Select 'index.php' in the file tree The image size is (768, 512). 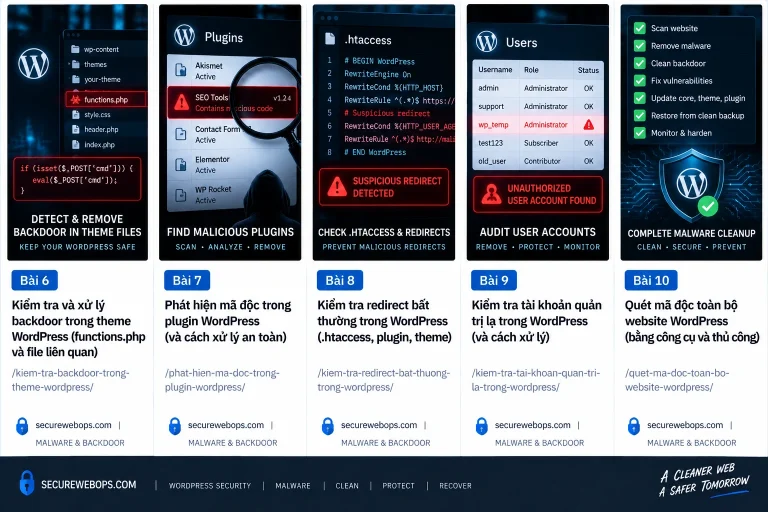pyautogui.click(x=93, y=145)
